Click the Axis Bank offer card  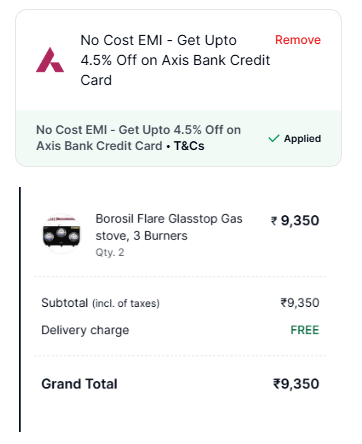tap(178, 88)
